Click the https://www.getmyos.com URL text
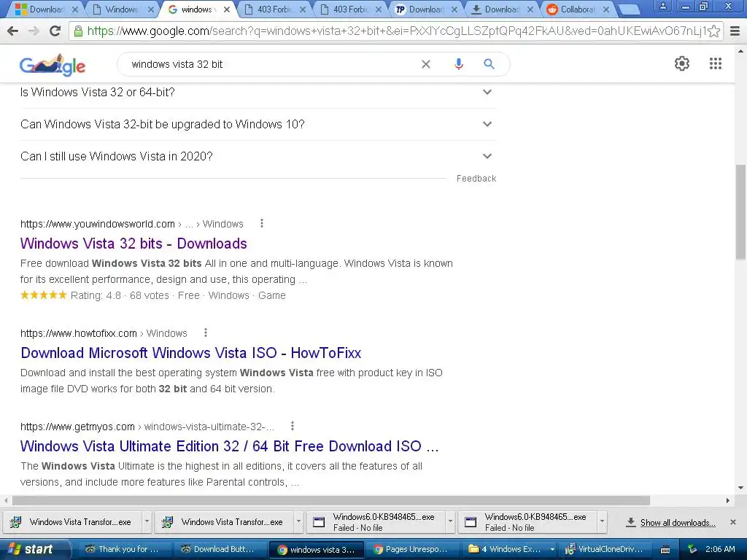The image size is (747, 560). pos(77,427)
